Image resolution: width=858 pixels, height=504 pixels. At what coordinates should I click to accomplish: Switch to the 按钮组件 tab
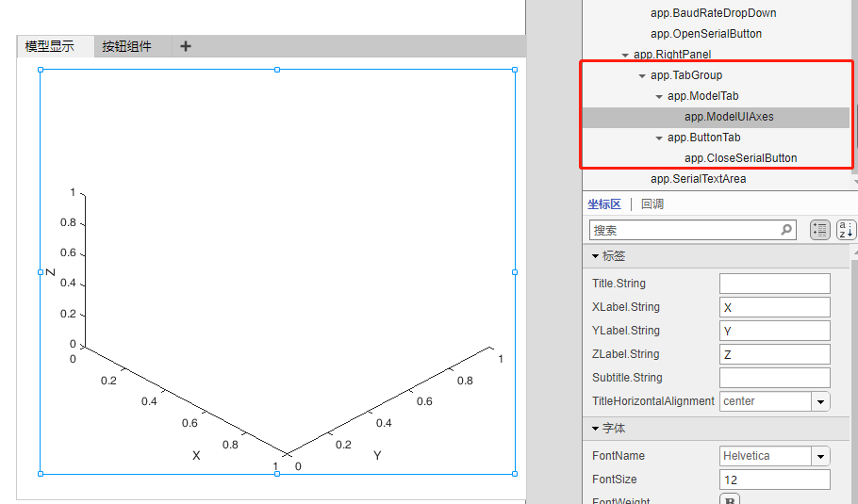[132, 46]
